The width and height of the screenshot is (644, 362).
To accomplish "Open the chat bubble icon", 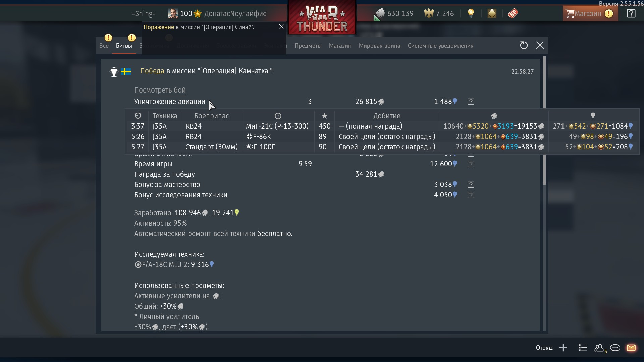I will click(615, 348).
